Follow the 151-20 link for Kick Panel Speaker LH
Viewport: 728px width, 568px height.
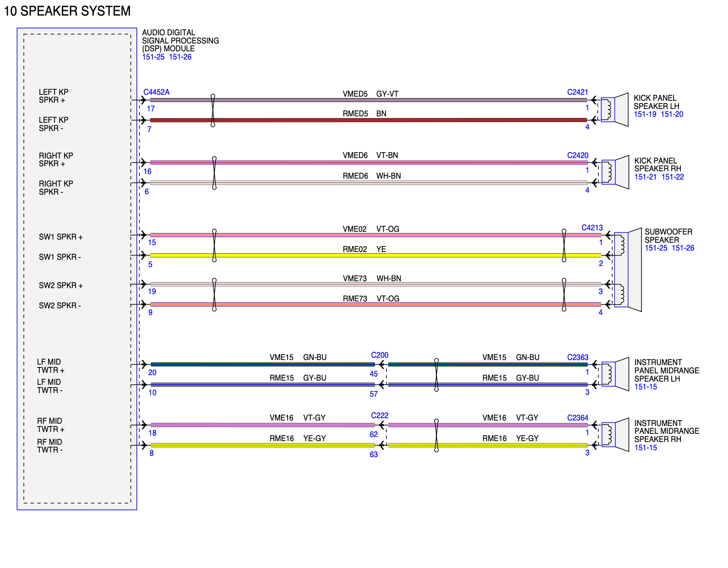point(672,115)
